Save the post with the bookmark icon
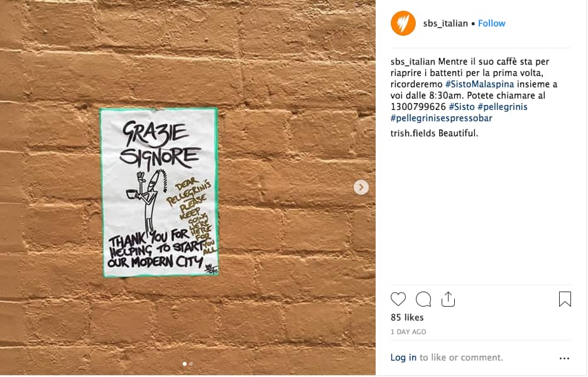 pos(565,299)
